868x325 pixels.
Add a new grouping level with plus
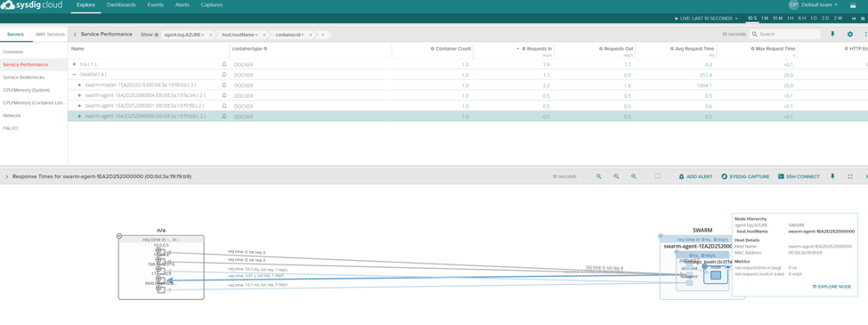(323, 35)
